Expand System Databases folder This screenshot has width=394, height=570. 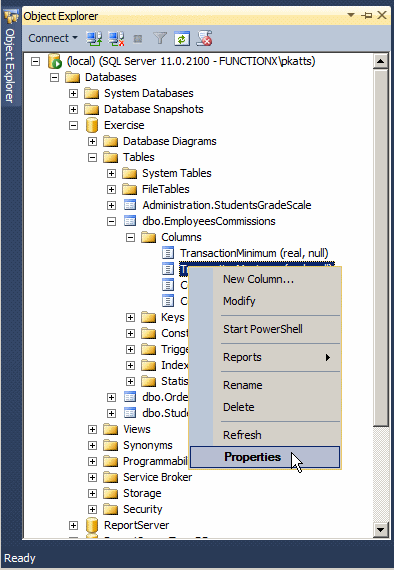coord(73,93)
